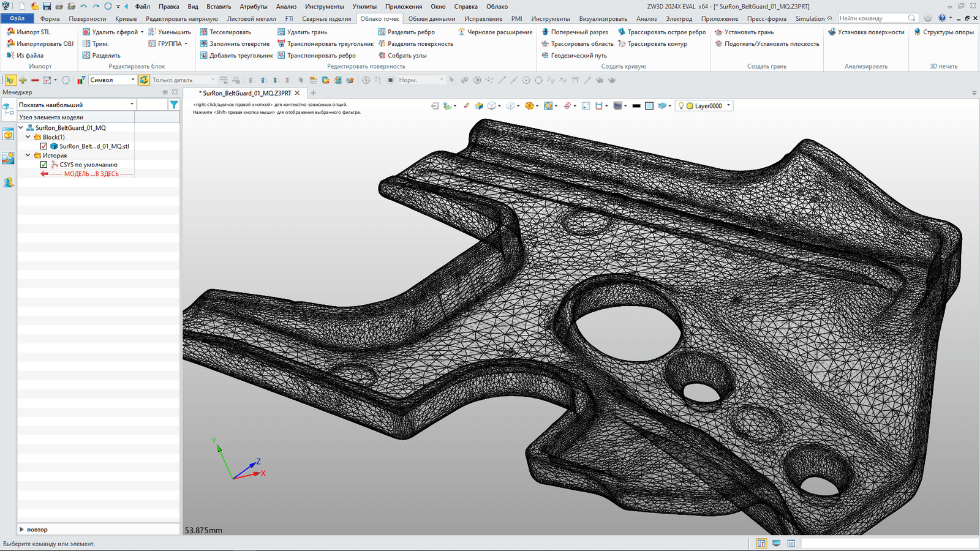Collapse the Block(1) tree node

click(28, 137)
